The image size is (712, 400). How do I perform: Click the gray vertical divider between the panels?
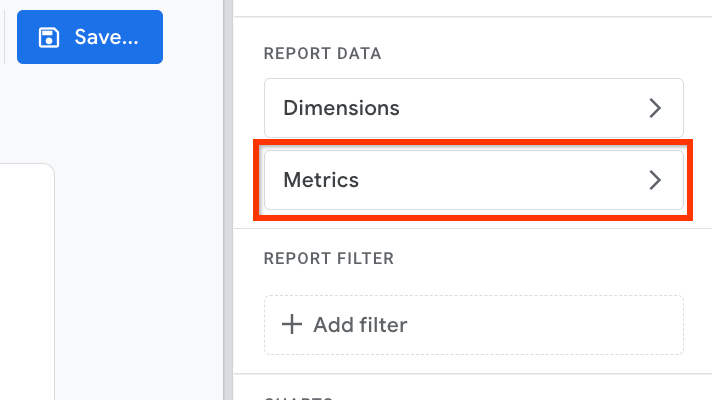[228, 200]
